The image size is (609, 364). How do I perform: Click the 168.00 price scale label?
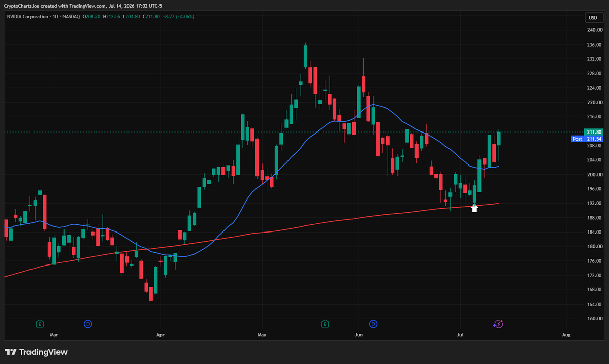tap(594, 290)
